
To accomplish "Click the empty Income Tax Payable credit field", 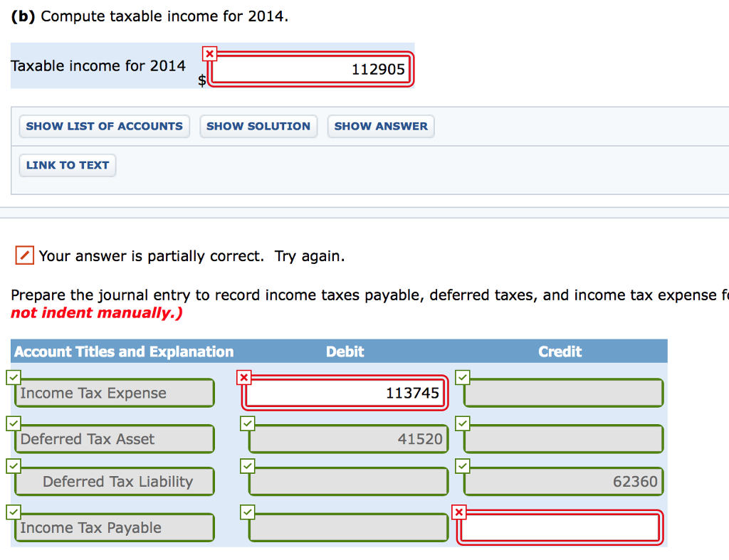I will point(560,527).
